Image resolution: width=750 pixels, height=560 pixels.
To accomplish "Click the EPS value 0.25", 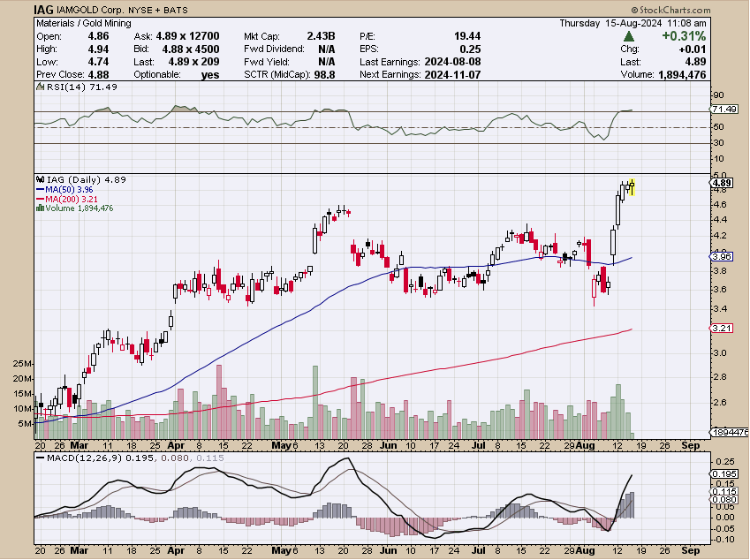I will click(470, 49).
